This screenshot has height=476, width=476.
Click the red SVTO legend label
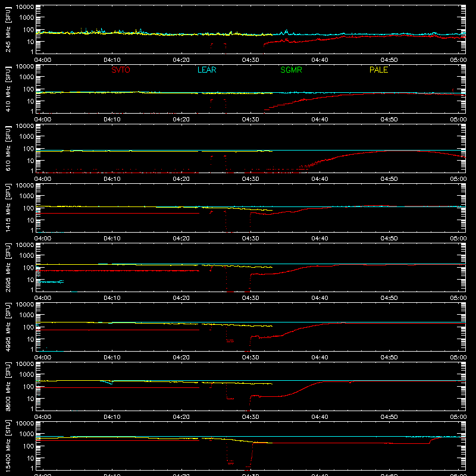(x=121, y=70)
